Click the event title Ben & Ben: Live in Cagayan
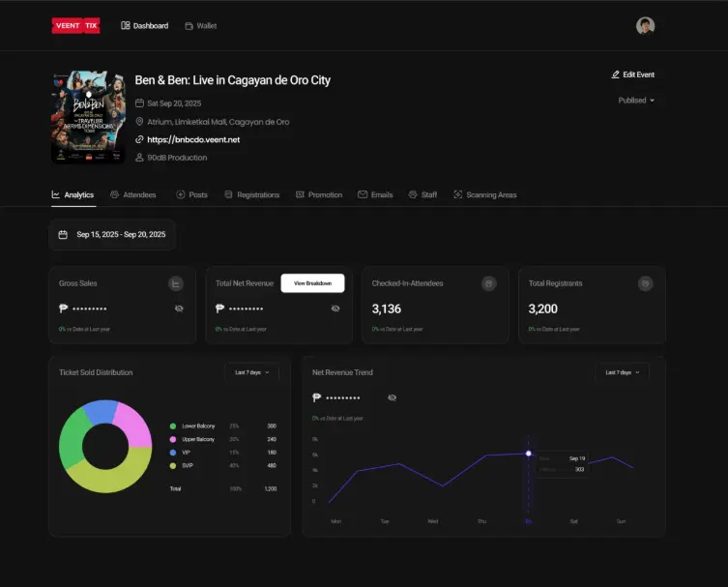Image resolution: width=728 pixels, height=587 pixels. point(233,80)
